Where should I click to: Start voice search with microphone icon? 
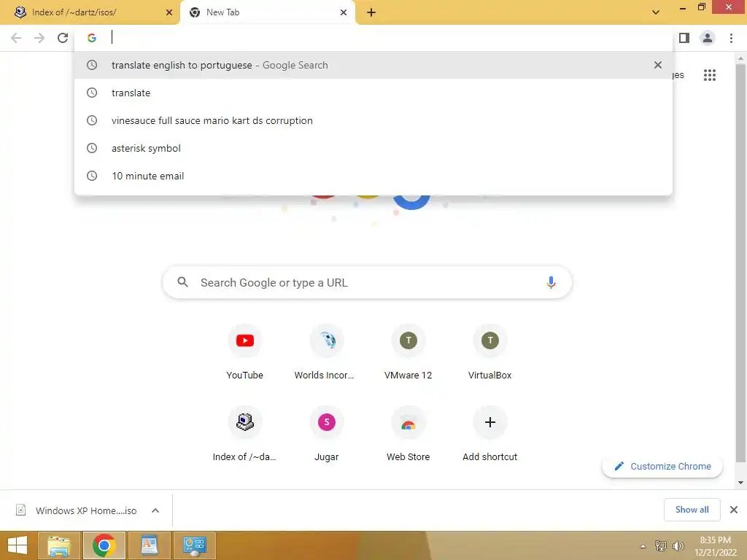[551, 283]
